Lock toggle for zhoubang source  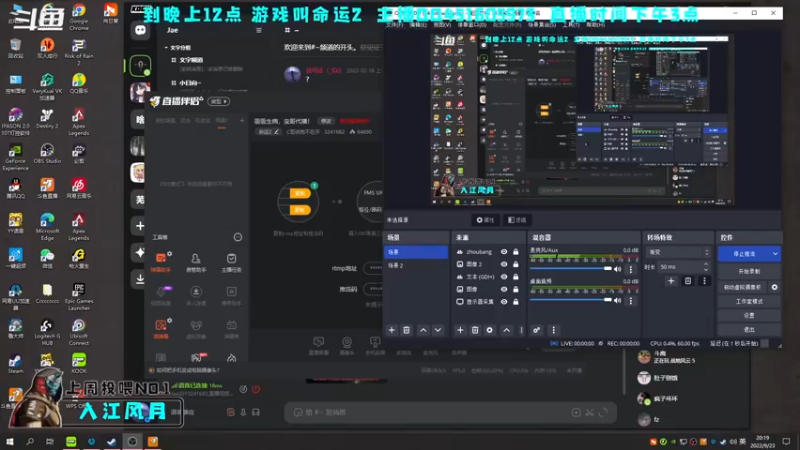coord(516,252)
